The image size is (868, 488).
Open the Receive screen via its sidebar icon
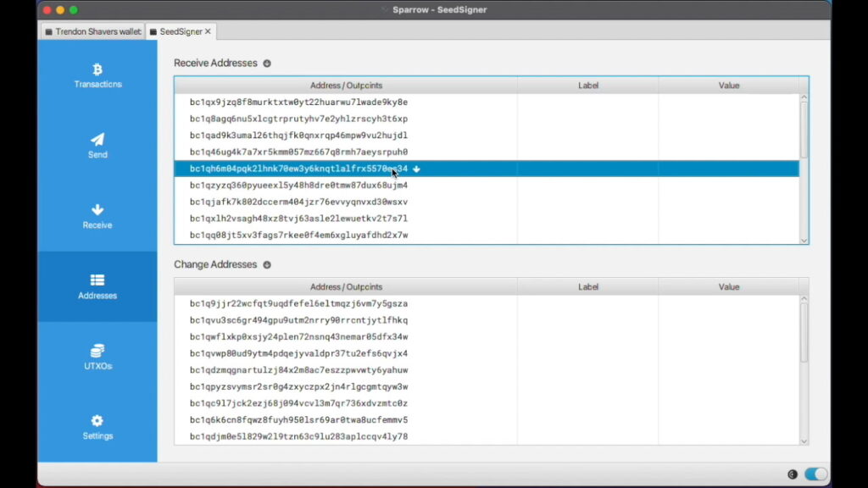click(97, 216)
